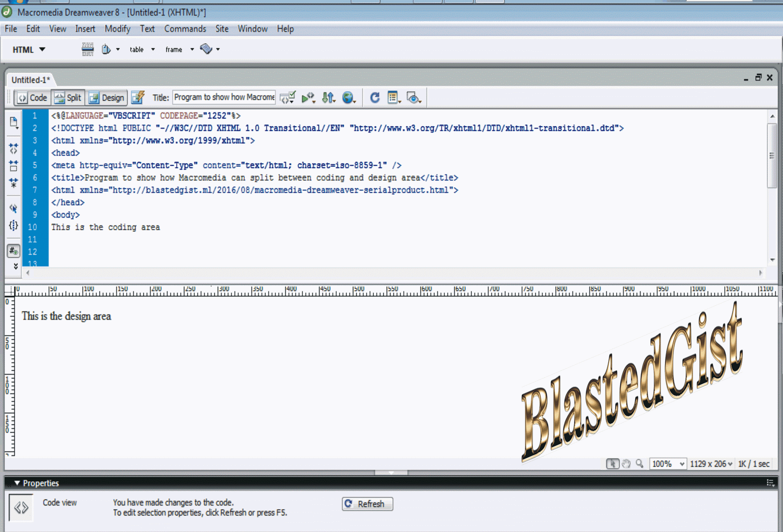This screenshot has width=783, height=532.
Task: Open the View menu
Action: click(x=57, y=29)
